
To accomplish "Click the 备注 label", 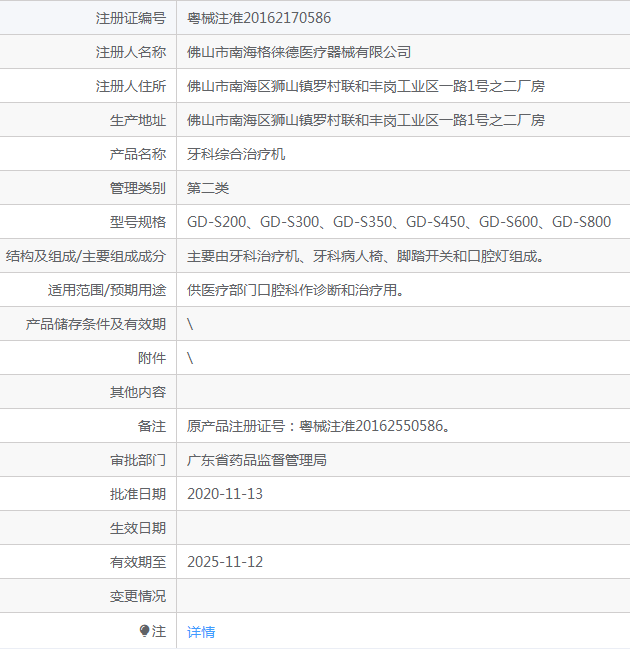I will pos(152,426).
